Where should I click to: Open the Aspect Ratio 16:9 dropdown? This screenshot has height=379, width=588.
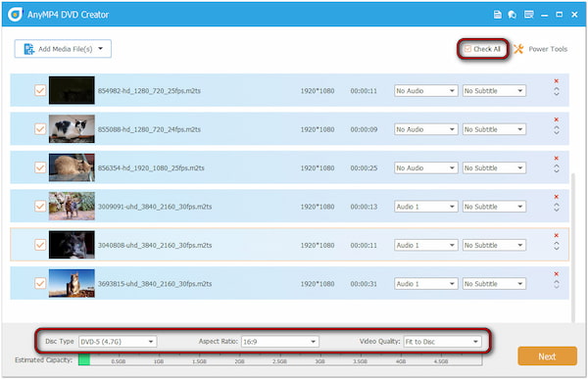tap(280, 342)
